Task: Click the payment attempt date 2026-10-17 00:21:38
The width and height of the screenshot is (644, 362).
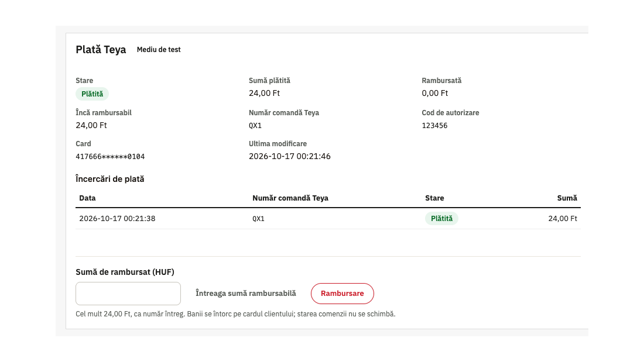Action: (x=117, y=218)
